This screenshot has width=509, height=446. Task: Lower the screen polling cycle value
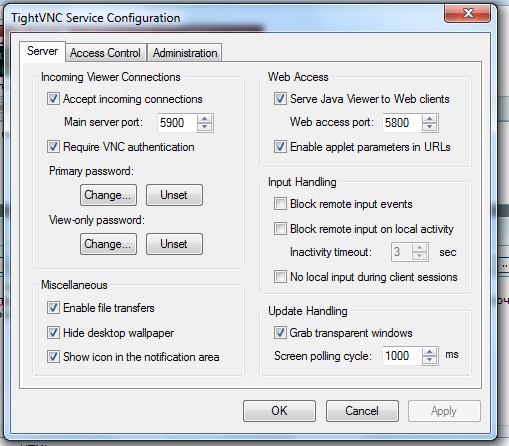[429, 360]
